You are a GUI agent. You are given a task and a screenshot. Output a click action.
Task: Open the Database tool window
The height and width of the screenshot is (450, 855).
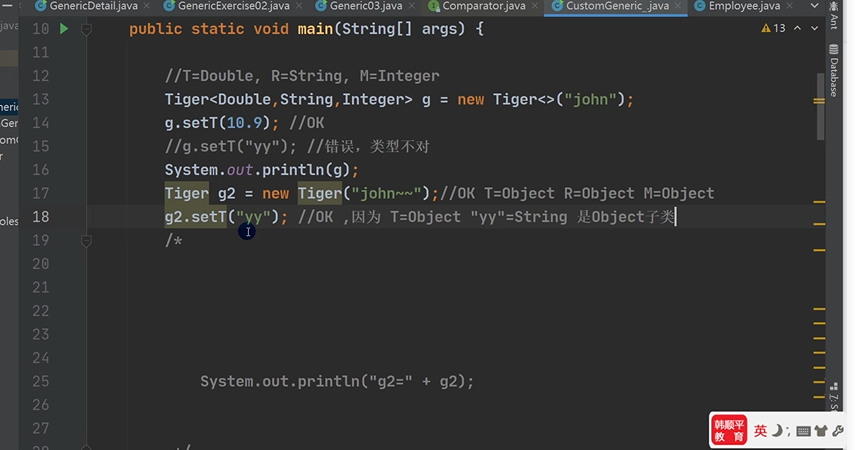click(834, 71)
